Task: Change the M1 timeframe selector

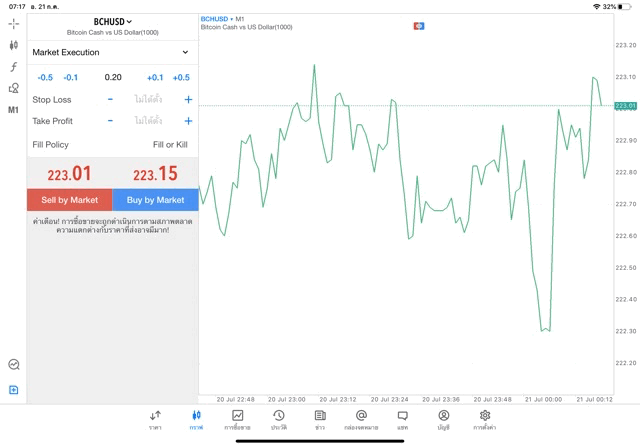Action: point(13,110)
